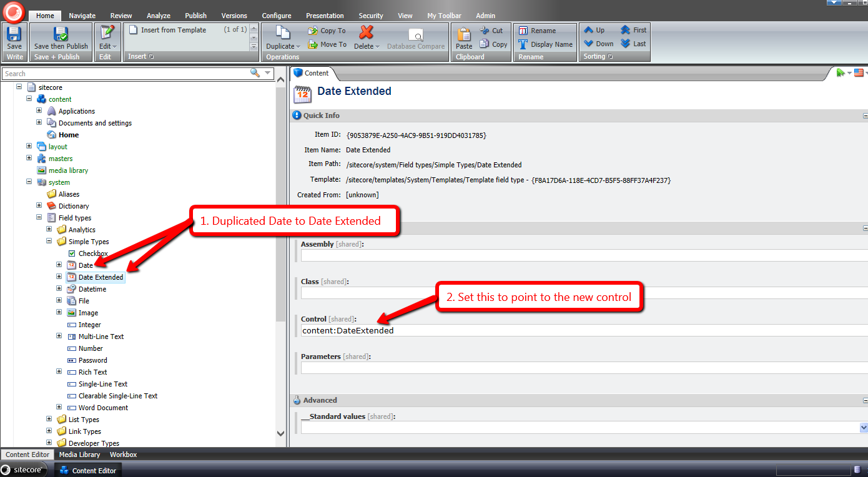868x477 pixels.
Task: Click the Sitecore start button
Action: [x=24, y=470]
